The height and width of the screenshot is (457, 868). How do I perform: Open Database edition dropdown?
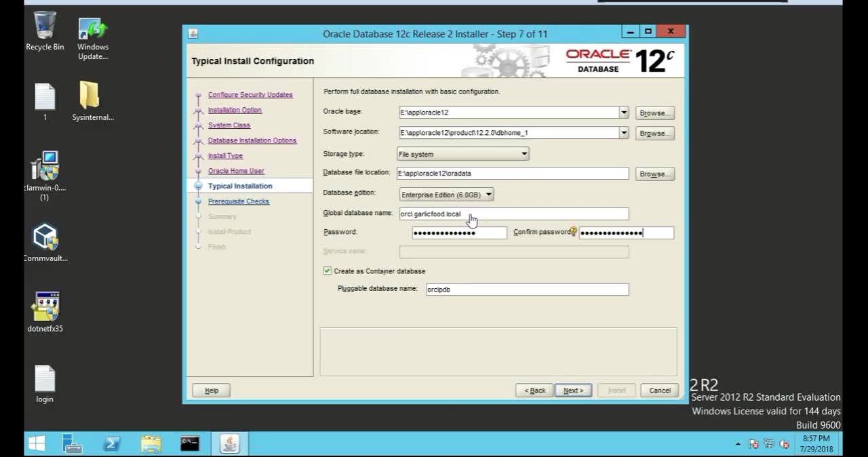(446, 195)
